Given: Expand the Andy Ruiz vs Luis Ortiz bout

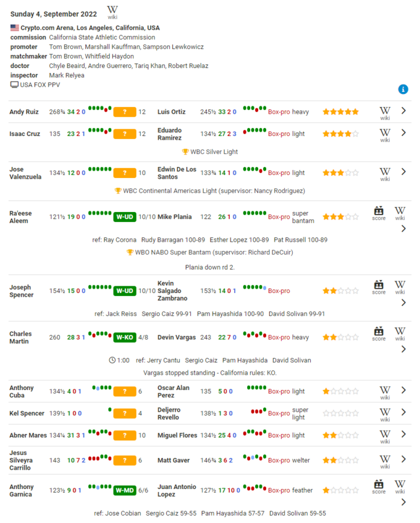Looking at the screenshot, I should pyautogui.click(x=403, y=111).
